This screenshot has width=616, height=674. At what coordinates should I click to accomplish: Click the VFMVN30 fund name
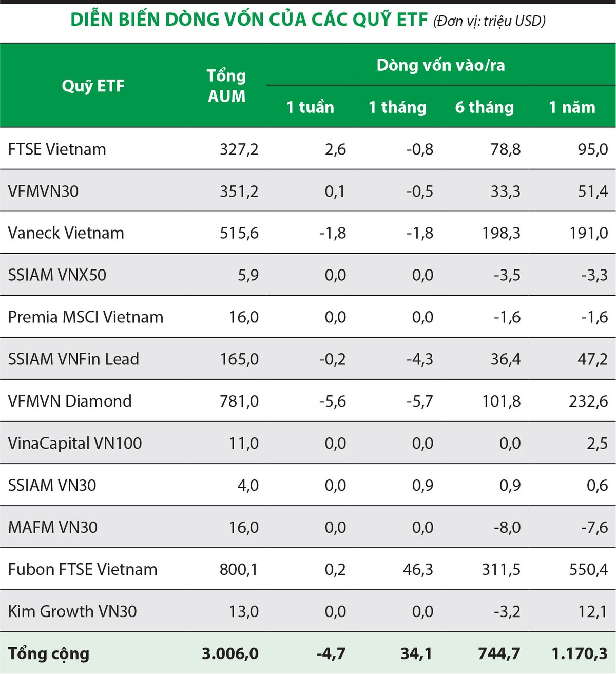point(43,191)
